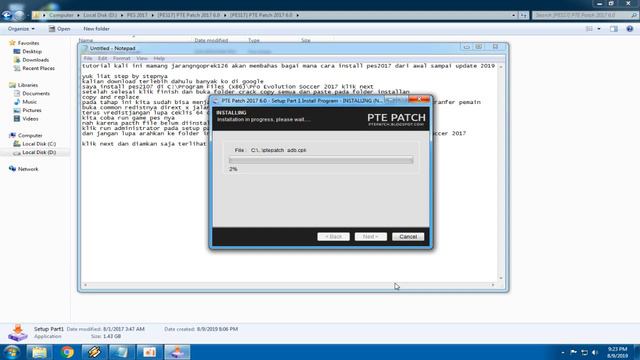Open Notepad Format menu
This screenshot has width=640, height=360.
click(x=122, y=58)
